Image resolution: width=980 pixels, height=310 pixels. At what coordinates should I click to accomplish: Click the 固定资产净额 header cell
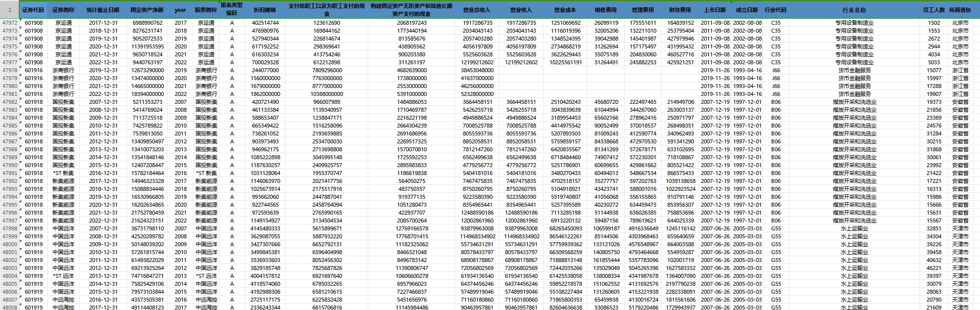pos(147,10)
